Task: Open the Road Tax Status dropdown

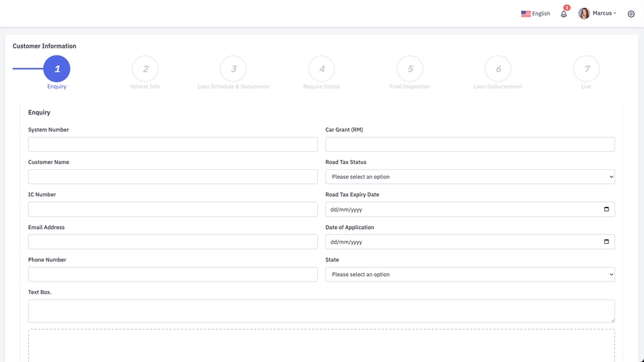Action: click(470, 177)
